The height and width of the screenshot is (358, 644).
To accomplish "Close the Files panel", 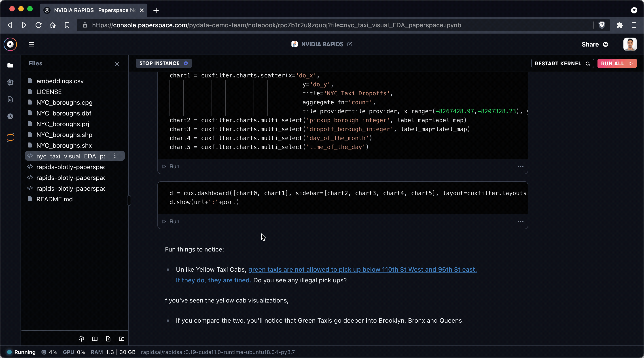I will 117,64.
